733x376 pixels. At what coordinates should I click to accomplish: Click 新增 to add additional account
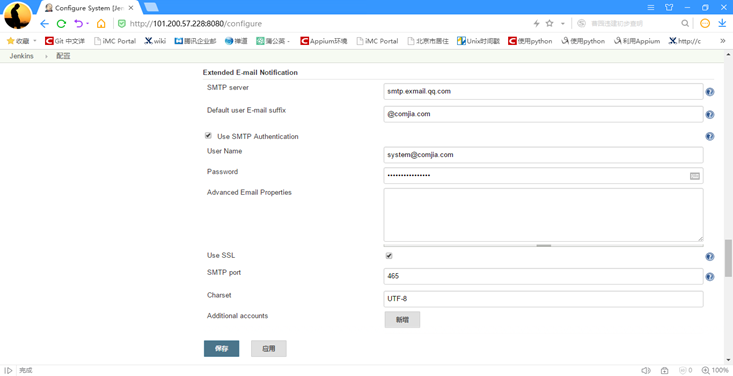pos(402,320)
